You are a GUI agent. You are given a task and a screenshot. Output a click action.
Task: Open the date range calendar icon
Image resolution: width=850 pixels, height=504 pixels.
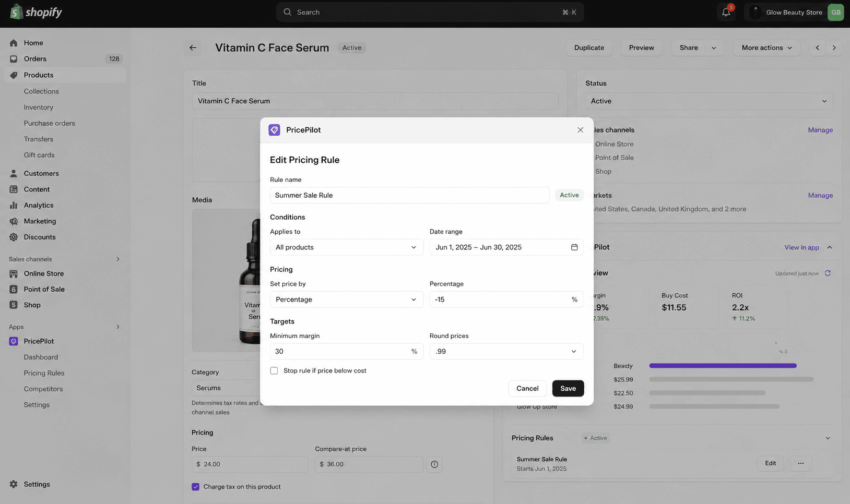574,247
